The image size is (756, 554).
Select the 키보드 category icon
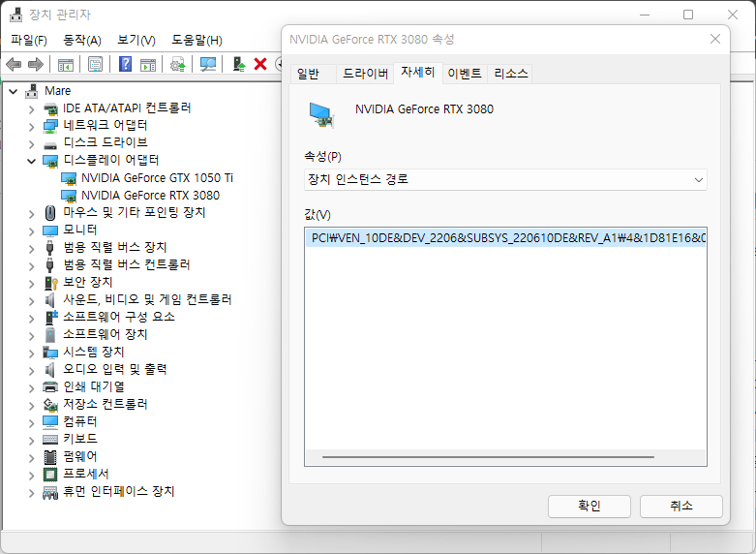[50, 439]
